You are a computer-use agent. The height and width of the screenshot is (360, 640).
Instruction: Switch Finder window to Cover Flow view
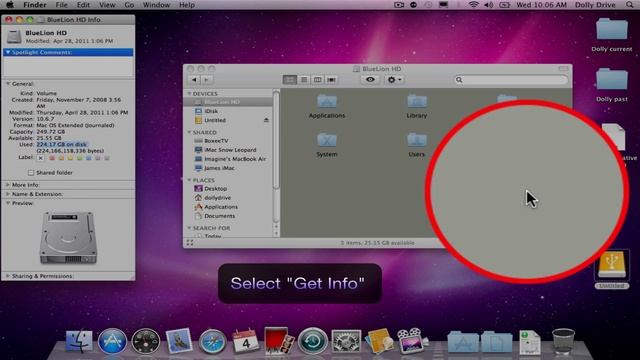331,80
